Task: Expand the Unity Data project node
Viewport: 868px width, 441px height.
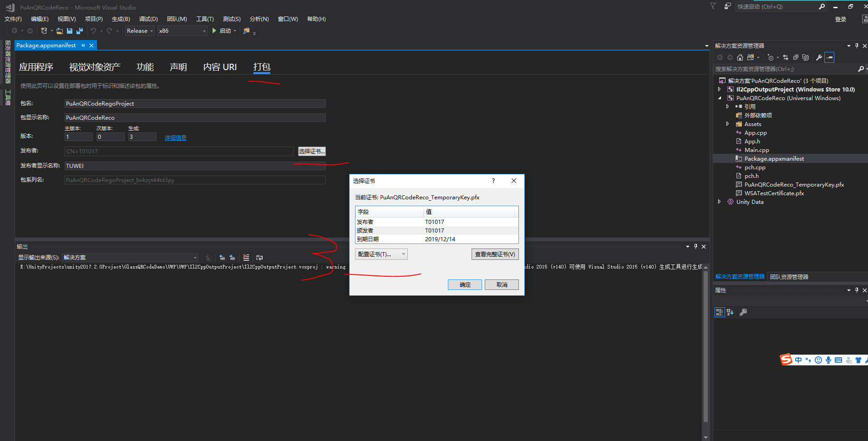Action: point(720,202)
